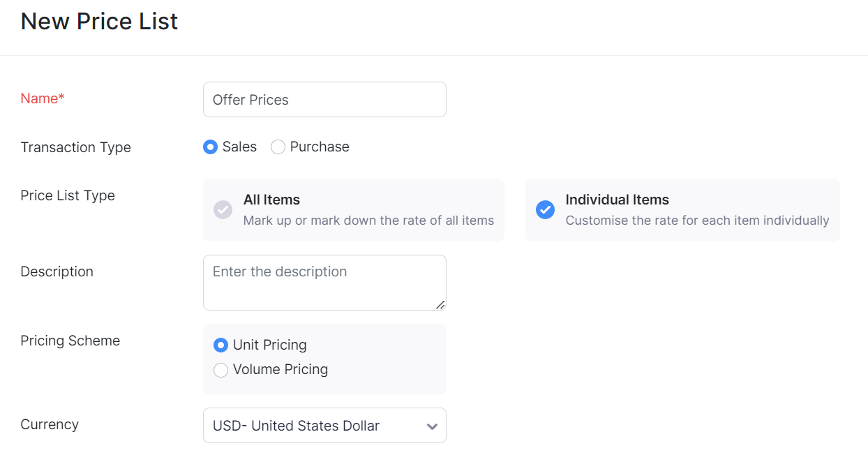Screen dimensions: 868x462
Task: Click the chevron arrow in the Currency field
Action: (432, 426)
